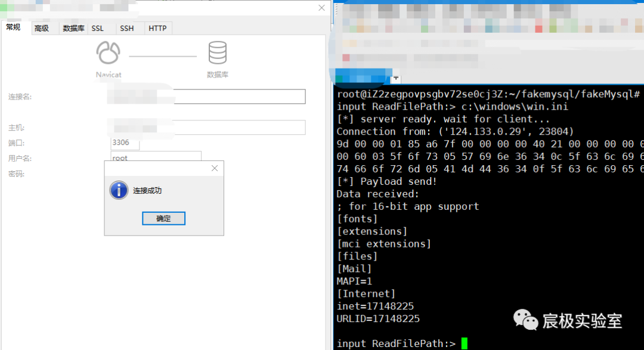644x350 pixels.
Task: Click the active blue terminal tab
Action: [363, 77]
